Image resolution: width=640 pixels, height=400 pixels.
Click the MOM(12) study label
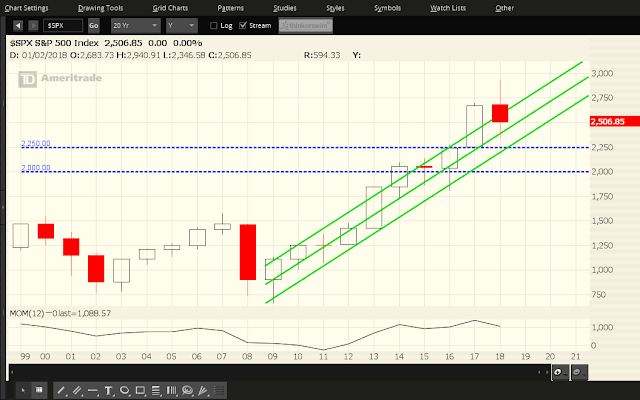click(x=60, y=313)
